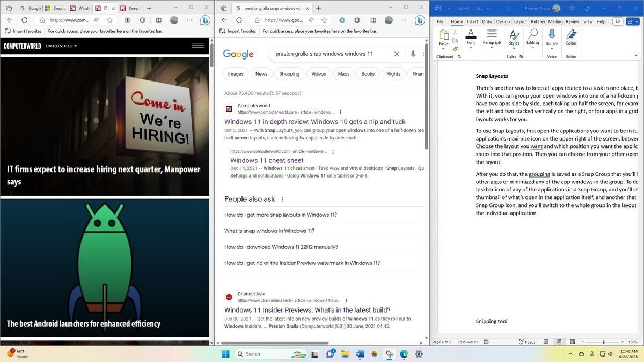Open profile avatar in the Google browser window
The image size is (644, 362).
[389, 20]
